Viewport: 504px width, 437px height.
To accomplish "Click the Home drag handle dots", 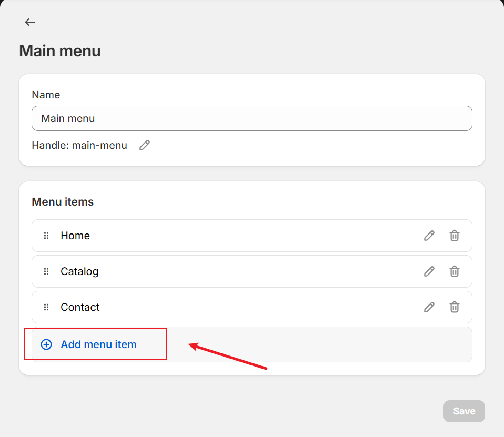I will (46, 236).
